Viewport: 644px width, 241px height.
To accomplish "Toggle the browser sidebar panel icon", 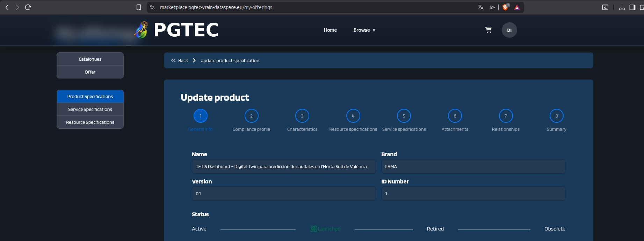I will tap(632, 7).
